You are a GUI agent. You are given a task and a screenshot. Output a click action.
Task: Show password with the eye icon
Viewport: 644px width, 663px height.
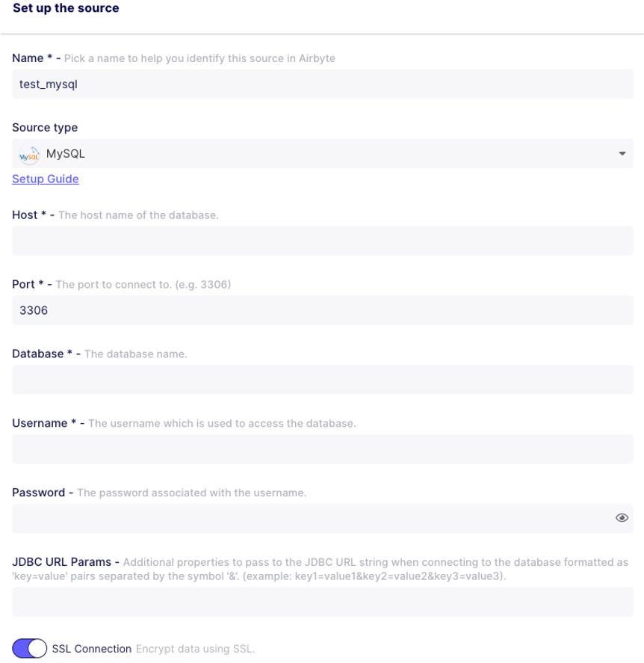click(622, 518)
